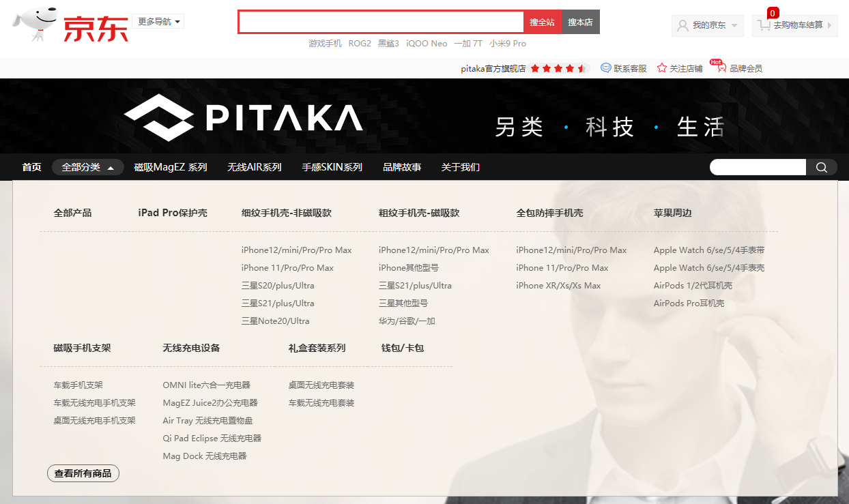Screen dimensions: 849x504
Task: Select the 车载手机支架 link
Action: click(x=78, y=385)
